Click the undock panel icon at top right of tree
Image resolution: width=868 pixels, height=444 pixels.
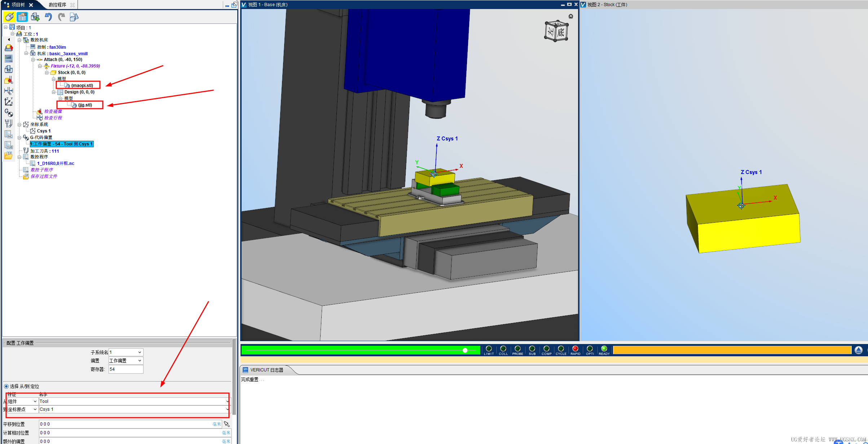coord(234,5)
